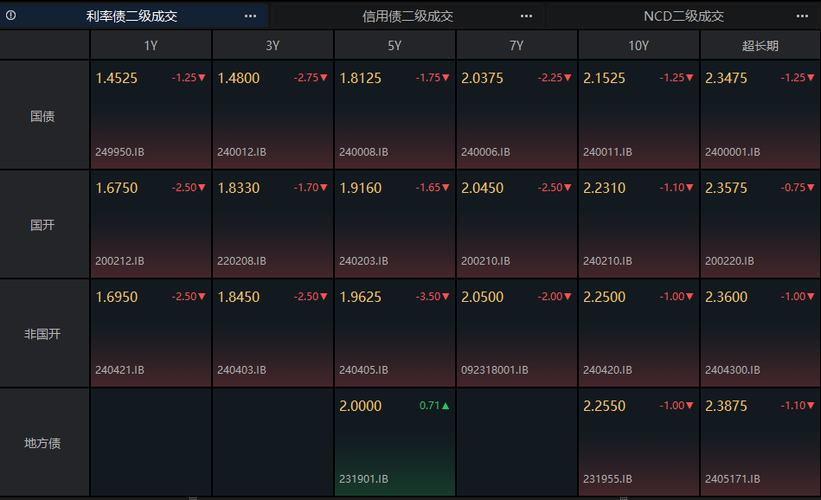Select the 国债 row header
This screenshot has height=500, width=821.
click(43, 116)
